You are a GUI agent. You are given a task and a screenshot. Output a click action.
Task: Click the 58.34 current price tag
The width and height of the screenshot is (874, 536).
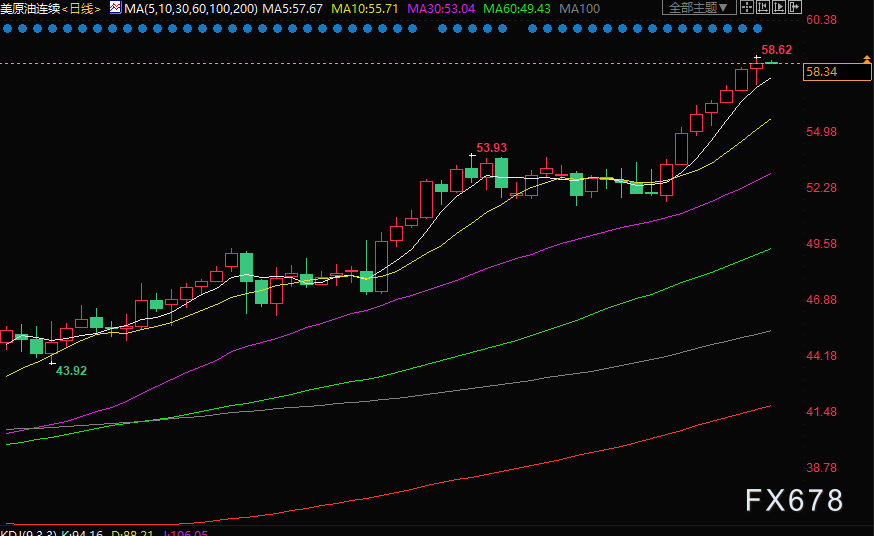pos(837,72)
